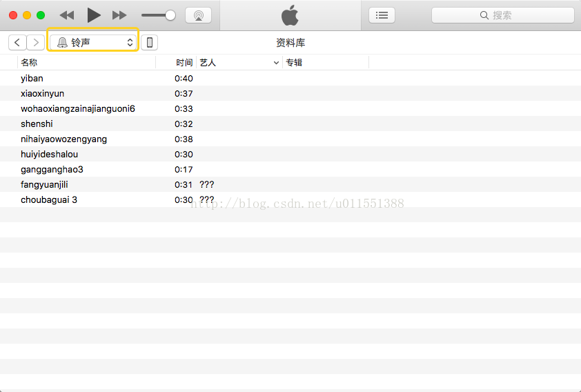Open the AirPlay output menu
The image size is (581, 392).
(198, 15)
